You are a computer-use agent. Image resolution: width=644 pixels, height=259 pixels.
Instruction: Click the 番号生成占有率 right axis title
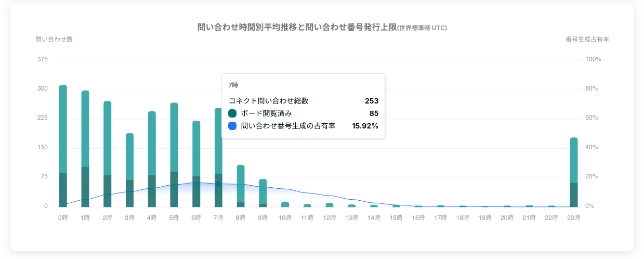point(587,40)
